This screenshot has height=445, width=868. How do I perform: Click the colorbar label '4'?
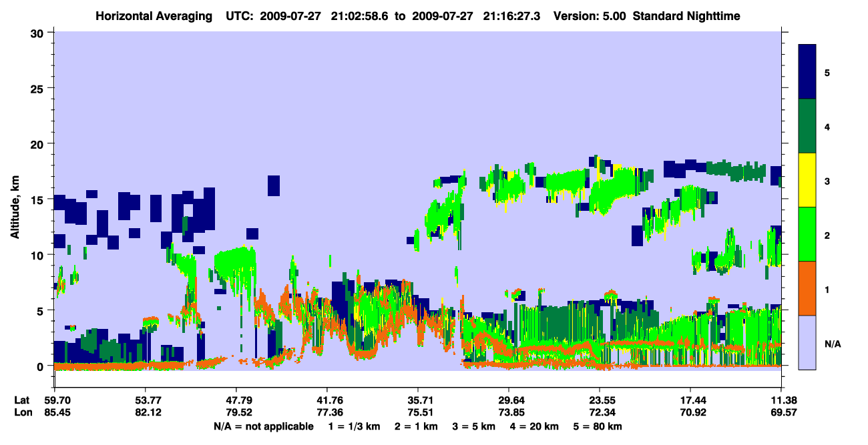tap(827, 126)
